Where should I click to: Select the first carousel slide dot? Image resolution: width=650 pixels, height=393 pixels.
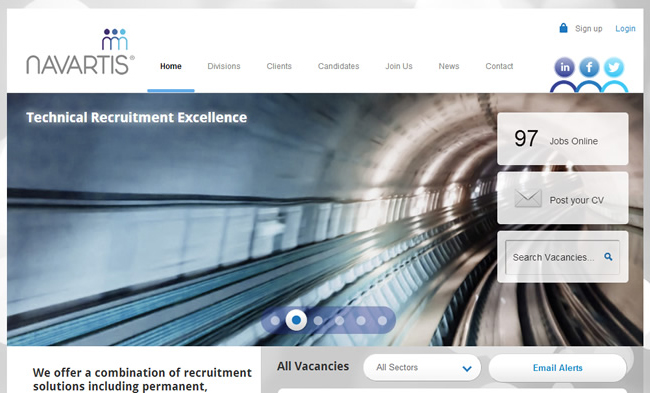click(x=275, y=320)
